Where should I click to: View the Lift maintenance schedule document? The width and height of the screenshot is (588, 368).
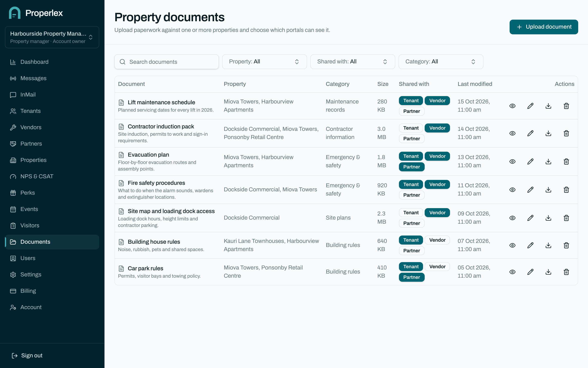512,106
